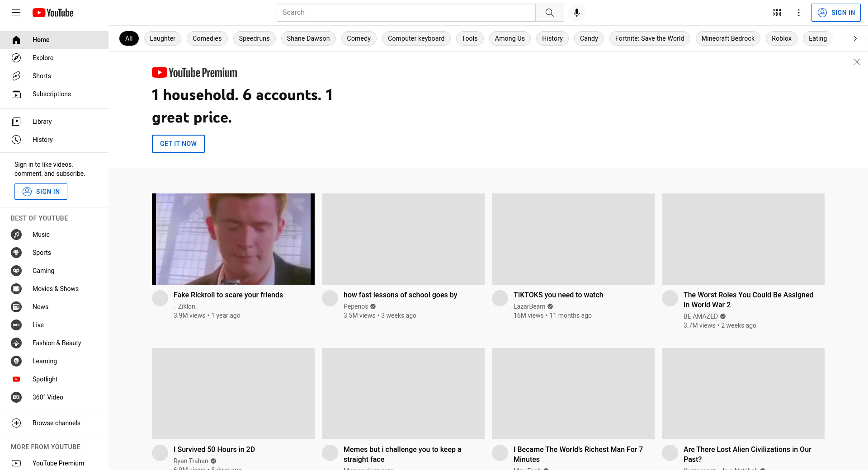Image resolution: width=868 pixels, height=470 pixels.
Task: Click the Explore compass icon
Action: click(16, 58)
